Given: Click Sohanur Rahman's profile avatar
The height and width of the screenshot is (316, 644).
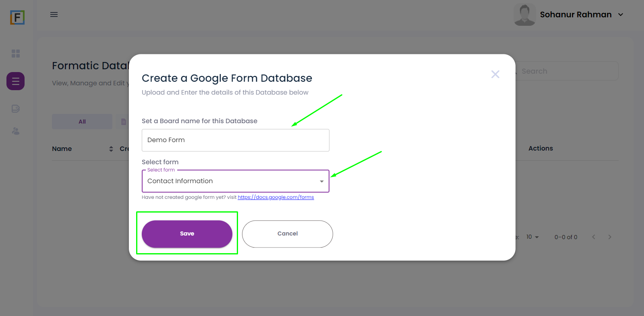Looking at the screenshot, I should coord(524,15).
